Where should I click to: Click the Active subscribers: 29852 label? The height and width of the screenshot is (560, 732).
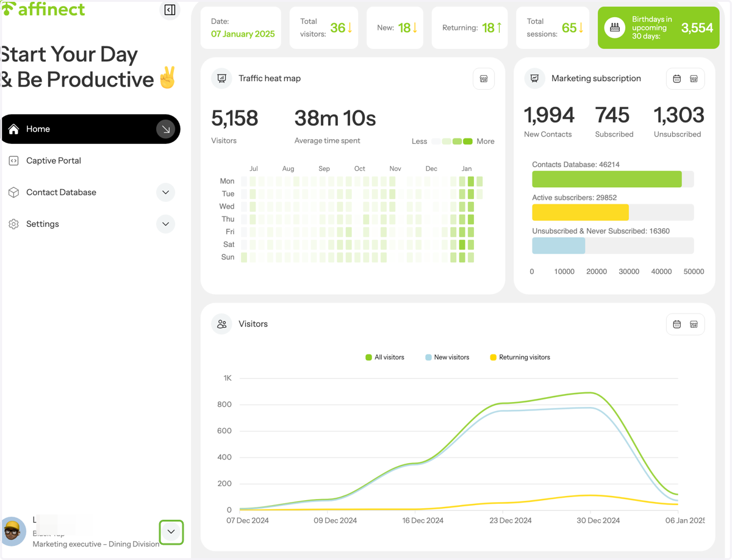tap(575, 198)
